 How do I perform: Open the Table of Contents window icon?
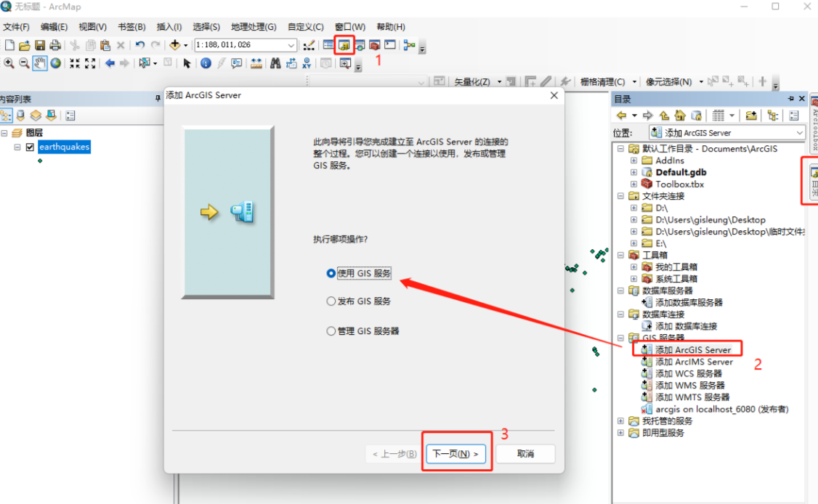[328, 46]
